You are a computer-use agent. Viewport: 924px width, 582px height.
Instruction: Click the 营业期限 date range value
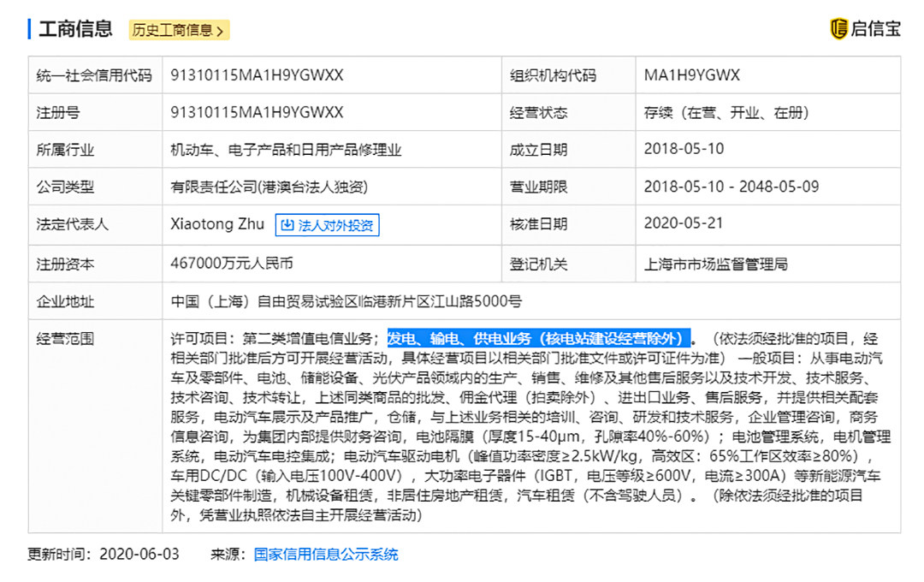[731, 187]
